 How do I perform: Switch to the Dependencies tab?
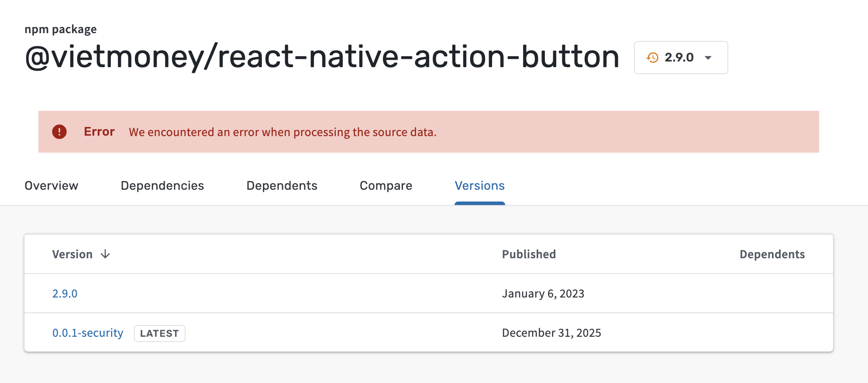162,185
